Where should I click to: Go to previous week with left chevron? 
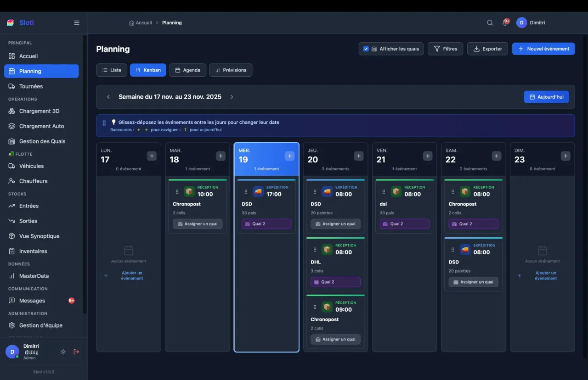tap(108, 97)
